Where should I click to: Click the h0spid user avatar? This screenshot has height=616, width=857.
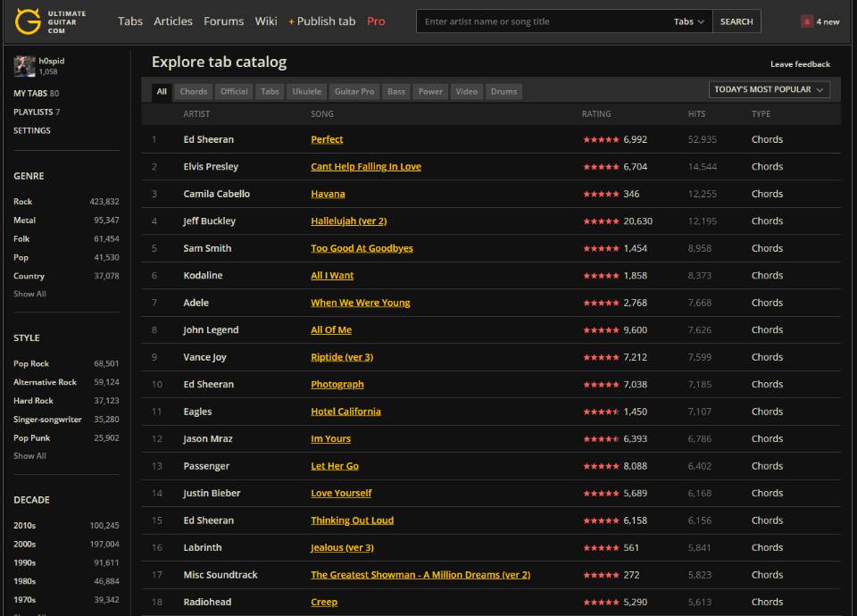click(x=24, y=66)
